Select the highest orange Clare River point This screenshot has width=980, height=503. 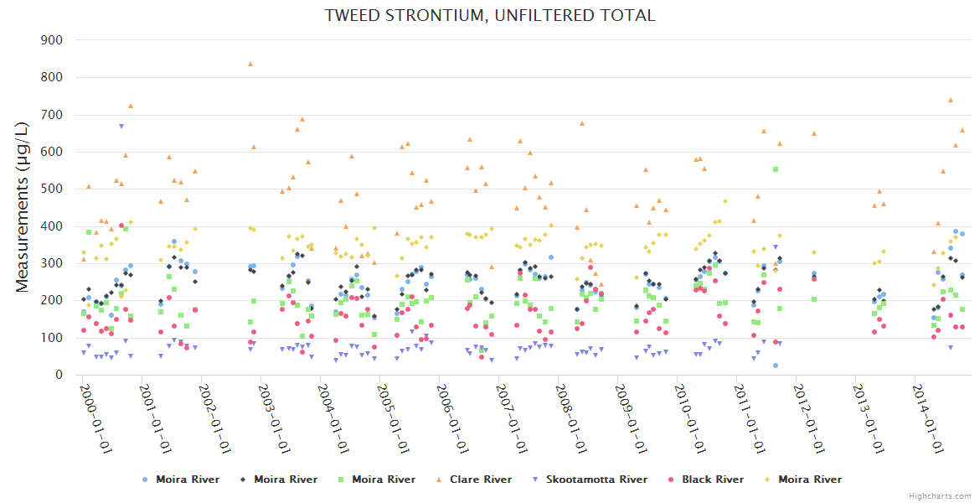250,64
